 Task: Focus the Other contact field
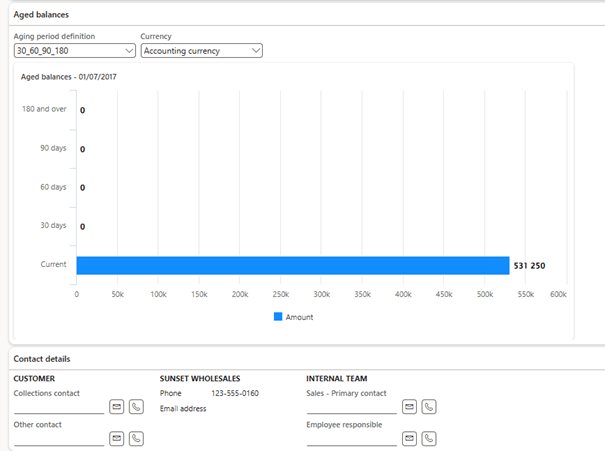coord(58,438)
